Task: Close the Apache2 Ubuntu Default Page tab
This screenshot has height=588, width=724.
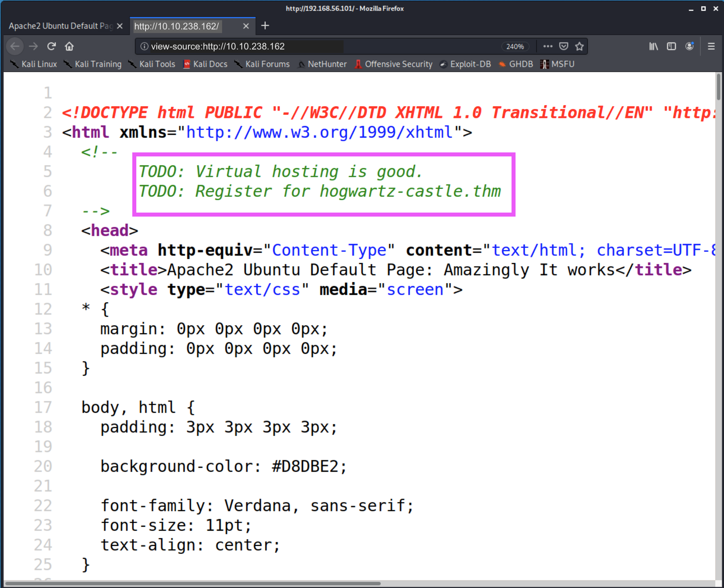Action: pos(119,26)
